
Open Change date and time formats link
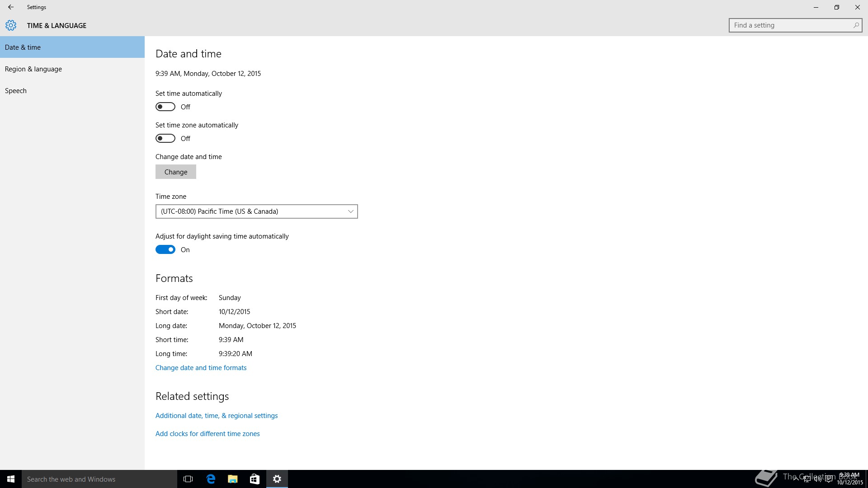click(201, 368)
